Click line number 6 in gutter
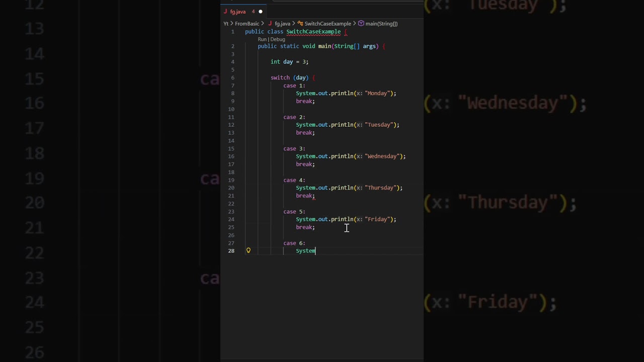Screen dimensions: 644x362 point(232,77)
